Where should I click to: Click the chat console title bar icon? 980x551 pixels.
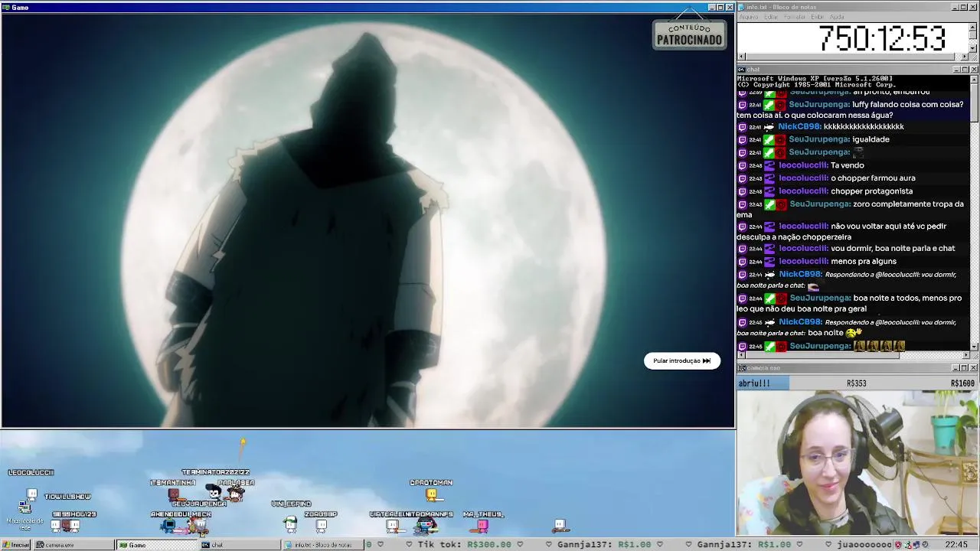click(742, 69)
